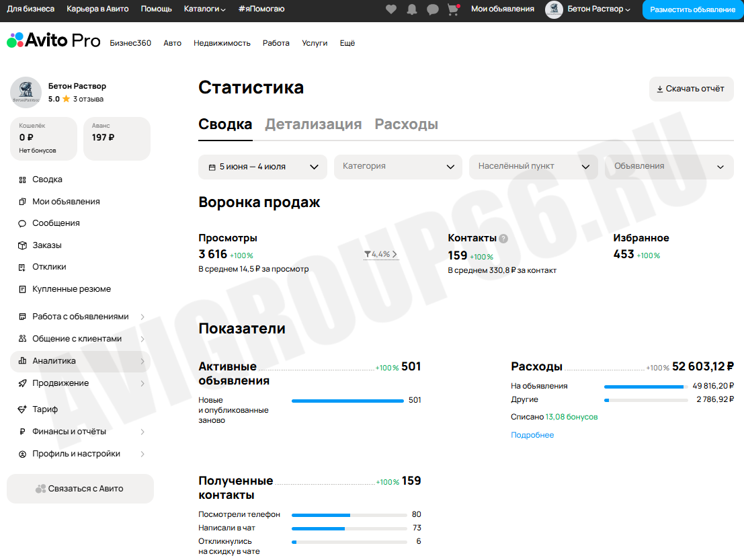Screen dimensions: 744x560
Task: Switch to the Детализация tab
Action: (x=313, y=124)
